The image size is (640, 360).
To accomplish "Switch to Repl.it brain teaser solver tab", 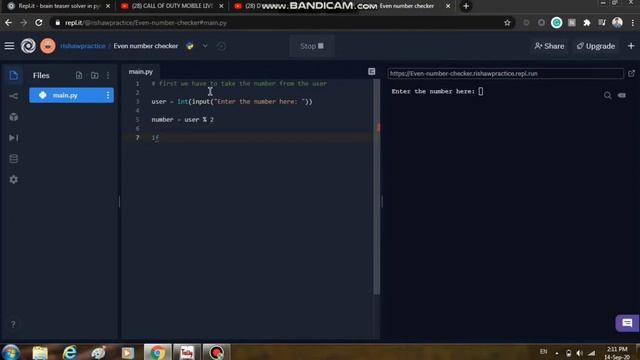I will [58, 6].
